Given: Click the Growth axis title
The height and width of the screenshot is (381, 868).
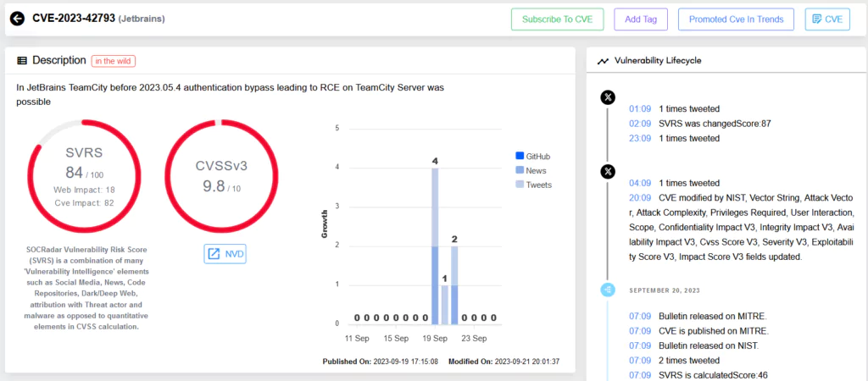Looking at the screenshot, I should click(325, 224).
